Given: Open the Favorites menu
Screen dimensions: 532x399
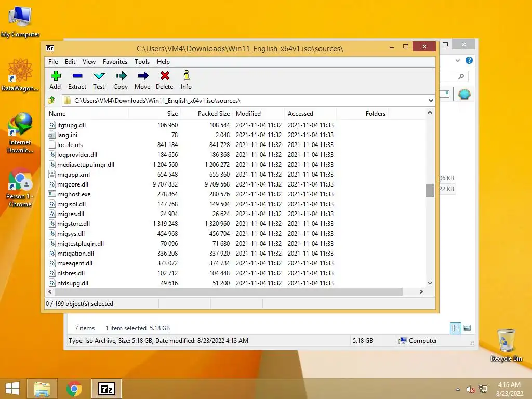Looking at the screenshot, I should pos(115,62).
